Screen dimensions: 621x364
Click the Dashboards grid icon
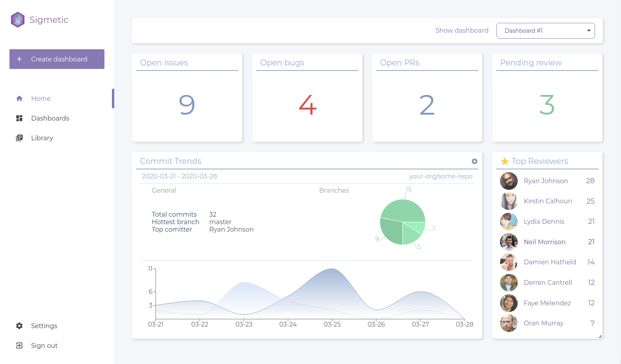(x=19, y=118)
